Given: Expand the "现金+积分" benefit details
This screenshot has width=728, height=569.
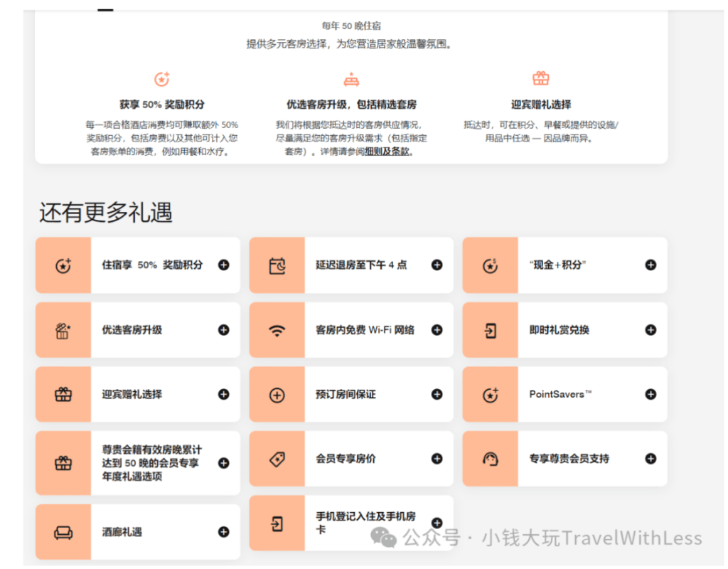Looking at the screenshot, I should [651, 265].
